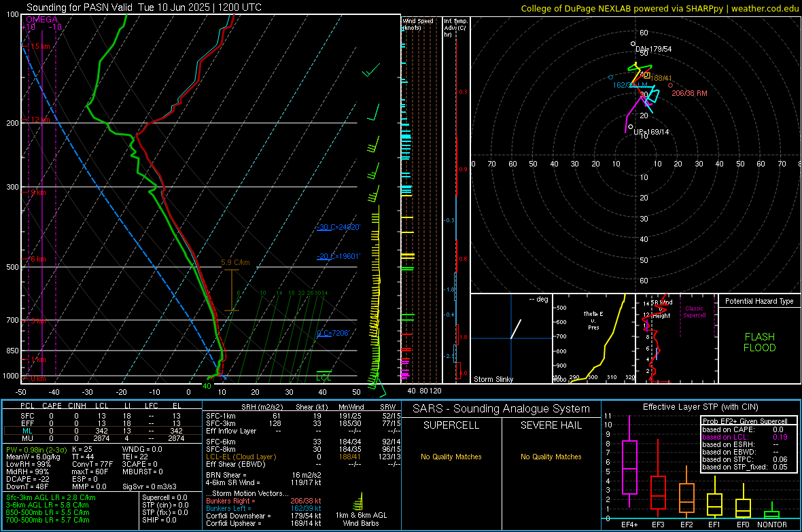Image resolution: width=802 pixels, height=532 pixels.
Task: Click the 'BRN Shear =' row
Action: click(x=264, y=475)
